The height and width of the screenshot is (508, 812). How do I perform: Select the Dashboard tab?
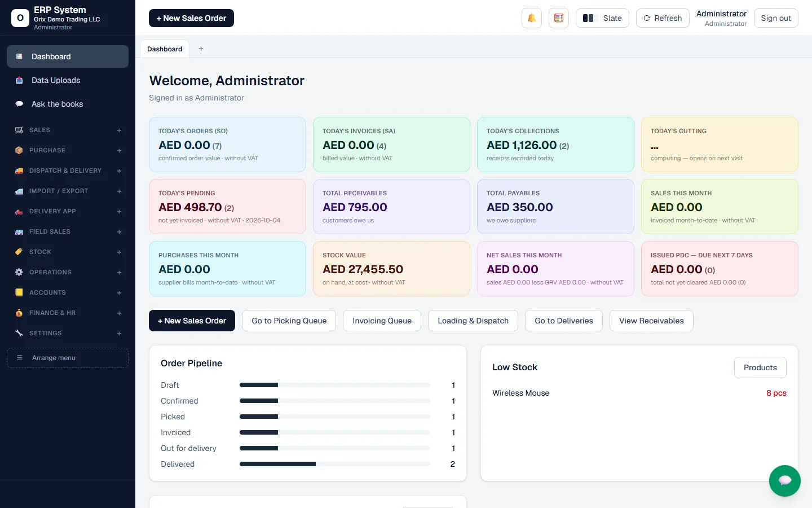pos(165,49)
